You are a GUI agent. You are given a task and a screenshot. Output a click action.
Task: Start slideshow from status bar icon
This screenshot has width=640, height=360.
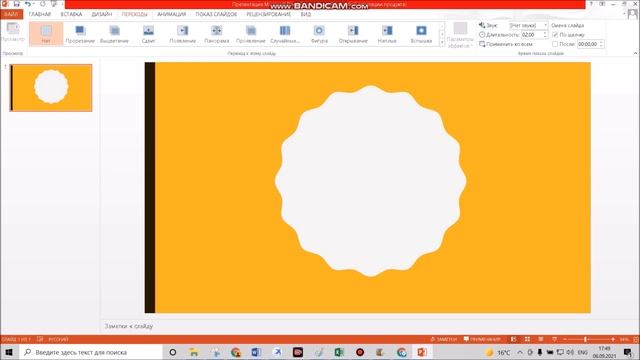click(554, 339)
